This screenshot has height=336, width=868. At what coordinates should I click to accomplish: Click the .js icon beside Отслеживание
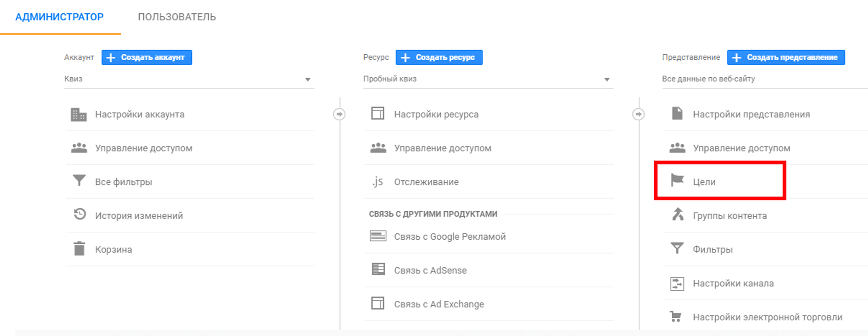(377, 182)
